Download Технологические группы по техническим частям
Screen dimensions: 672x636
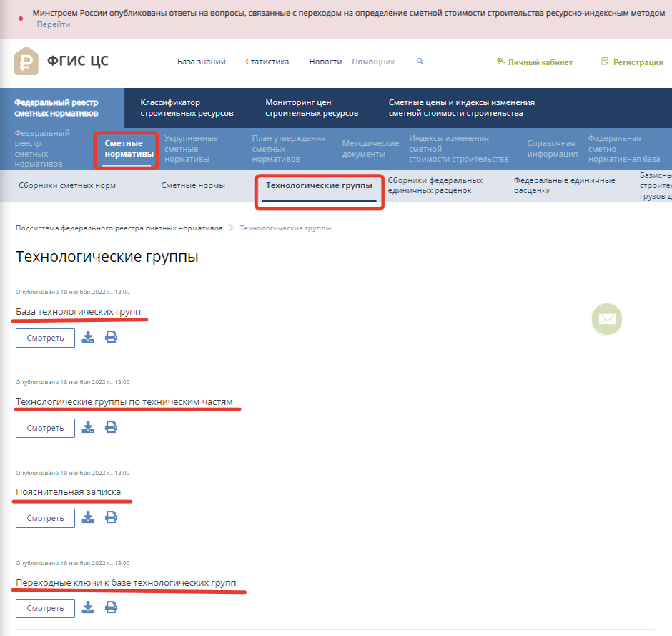pos(88,427)
